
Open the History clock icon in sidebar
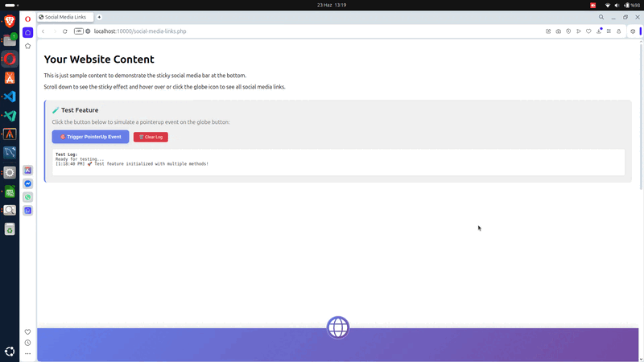tap(27, 343)
